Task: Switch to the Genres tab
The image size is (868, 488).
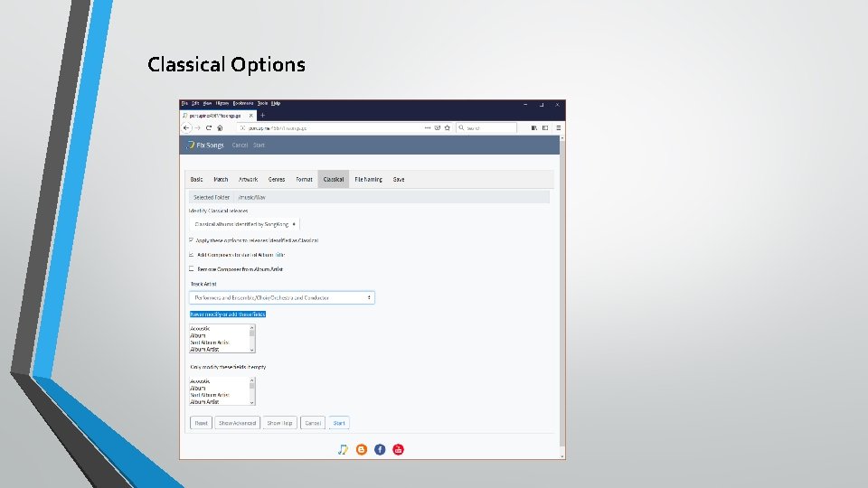Action: pyautogui.click(x=277, y=179)
